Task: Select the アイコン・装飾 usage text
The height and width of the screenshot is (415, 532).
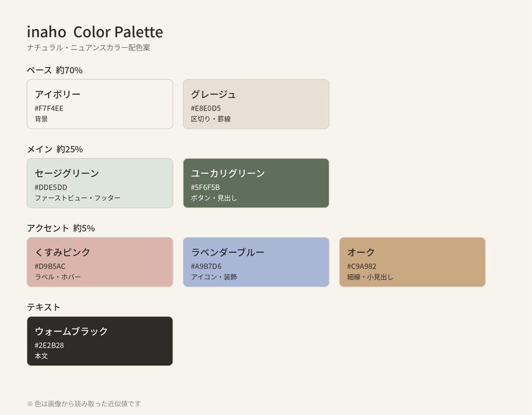Action: [x=214, y=277]
